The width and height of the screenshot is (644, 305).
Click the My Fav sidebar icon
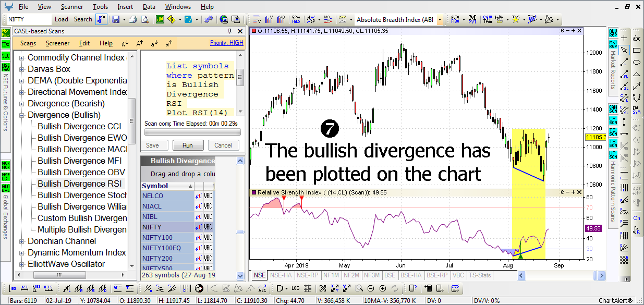click(x=5, y=32)
